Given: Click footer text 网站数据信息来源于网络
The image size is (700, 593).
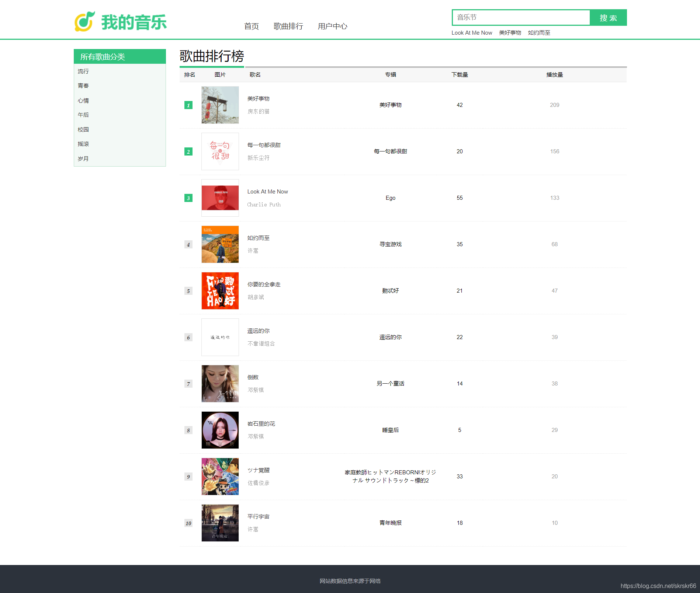Looking at the screenshot, I should point(350,581).
